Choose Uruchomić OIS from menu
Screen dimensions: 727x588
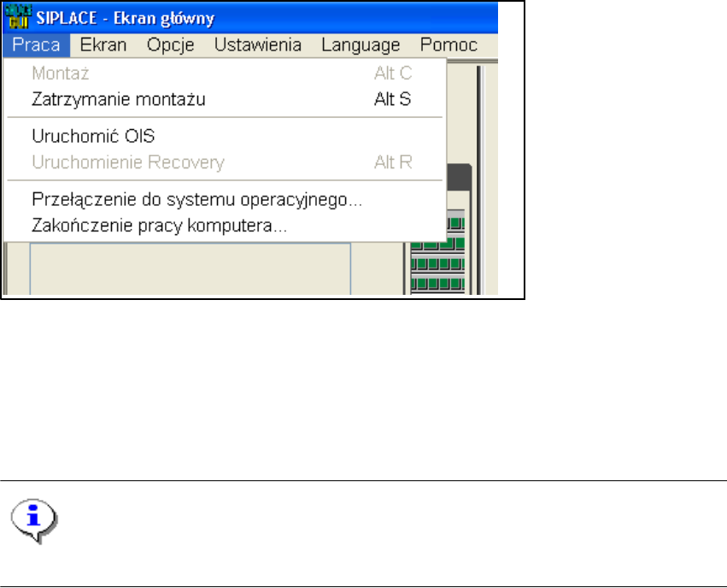(225, 137)
